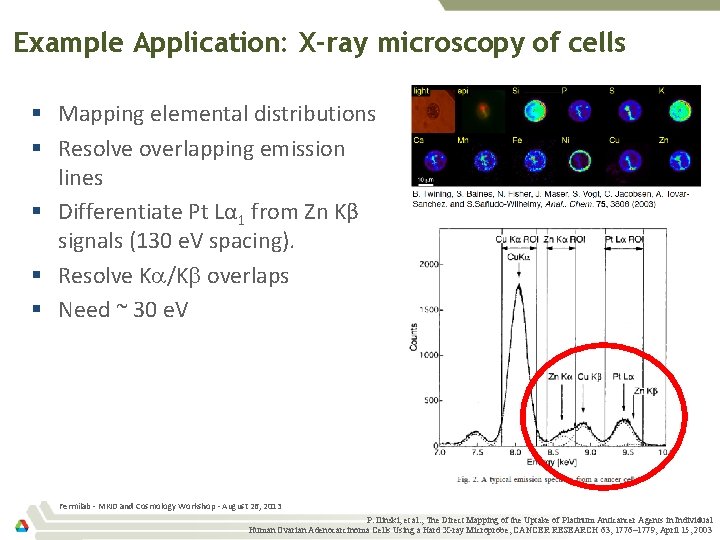Click the Mn element map image

pos(485,161)
